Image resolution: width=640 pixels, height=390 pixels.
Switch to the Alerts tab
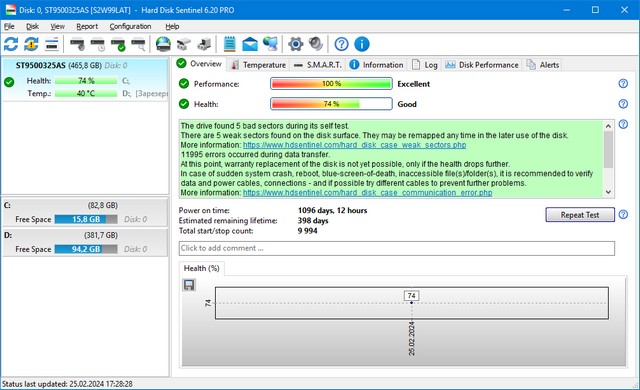point(543,65)
